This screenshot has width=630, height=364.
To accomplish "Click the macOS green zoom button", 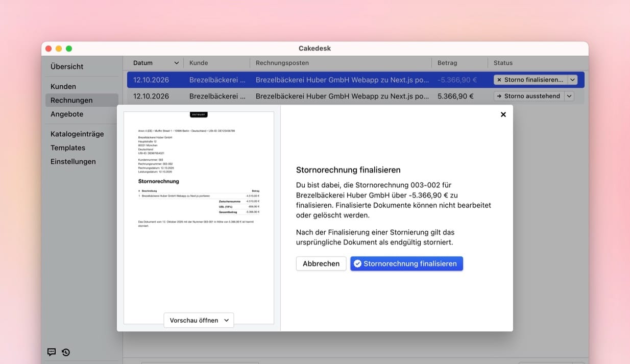I will [69, 48].
